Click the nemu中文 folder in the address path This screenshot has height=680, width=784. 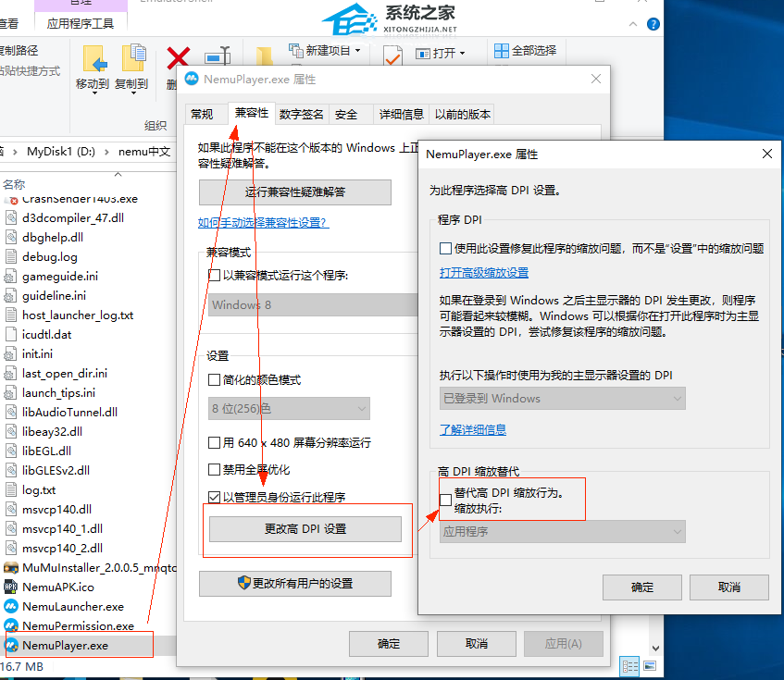coord(144,152)
